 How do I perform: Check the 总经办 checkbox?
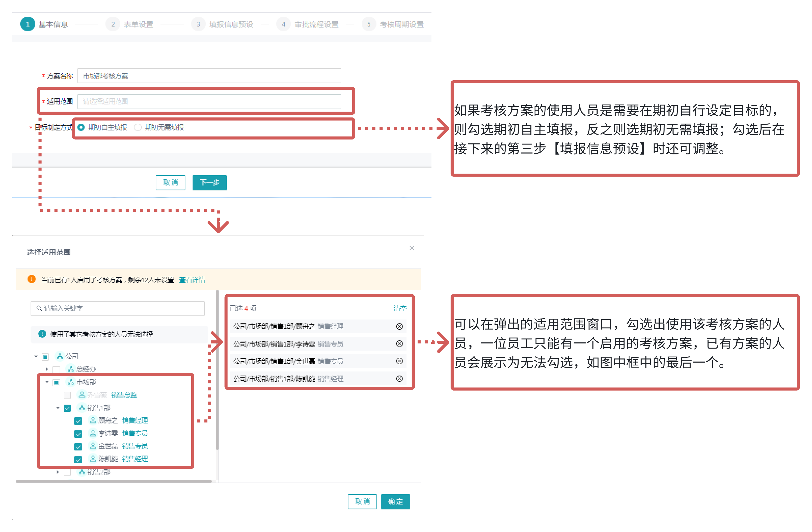[57, 369]
